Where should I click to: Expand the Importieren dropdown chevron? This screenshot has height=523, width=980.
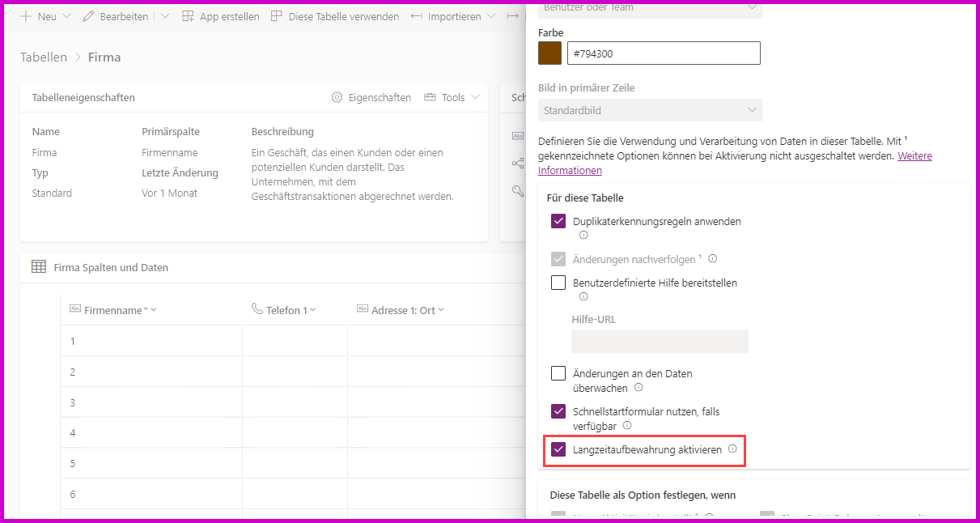pyautogui.click(x=492, y=15)
